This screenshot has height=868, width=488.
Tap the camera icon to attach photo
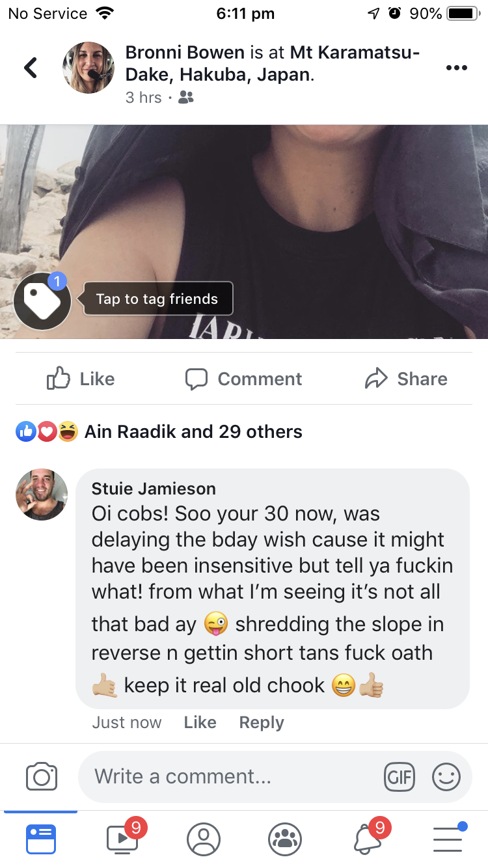(42, 776)
